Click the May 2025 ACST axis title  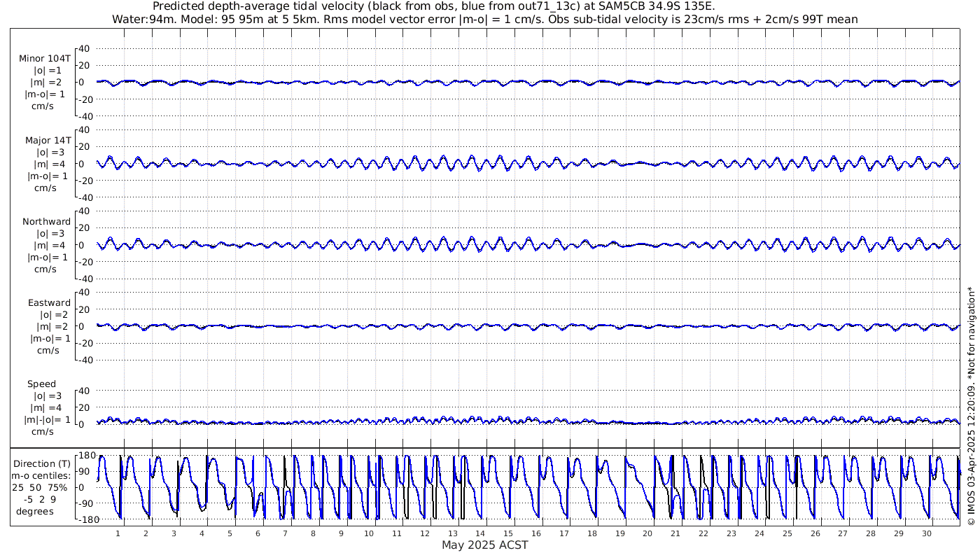[484, 545]
